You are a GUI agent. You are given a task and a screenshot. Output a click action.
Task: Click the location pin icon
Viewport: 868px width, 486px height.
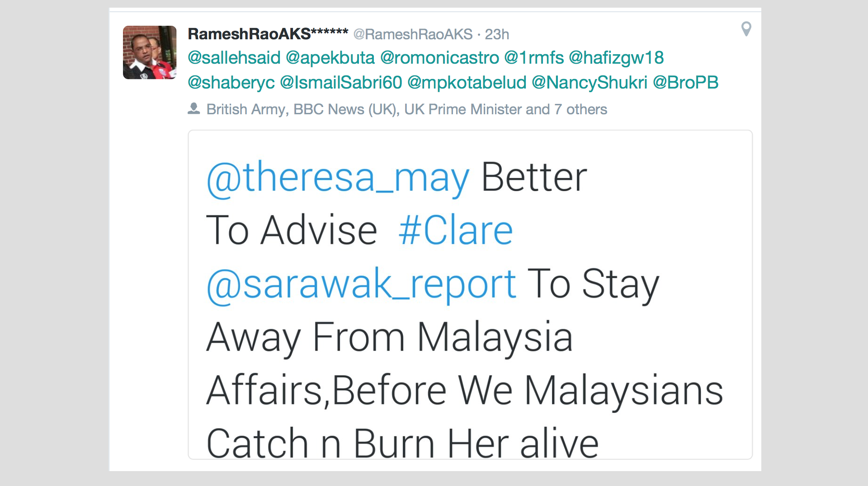coord(746,29)
